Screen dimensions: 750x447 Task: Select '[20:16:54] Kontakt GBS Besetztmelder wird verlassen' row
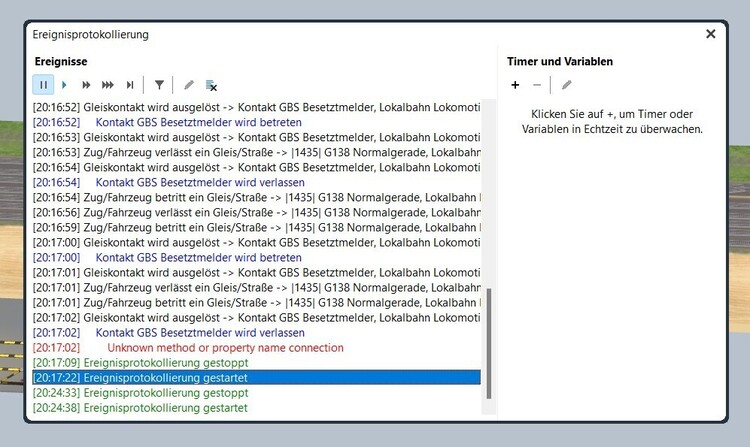pos(256,182)
